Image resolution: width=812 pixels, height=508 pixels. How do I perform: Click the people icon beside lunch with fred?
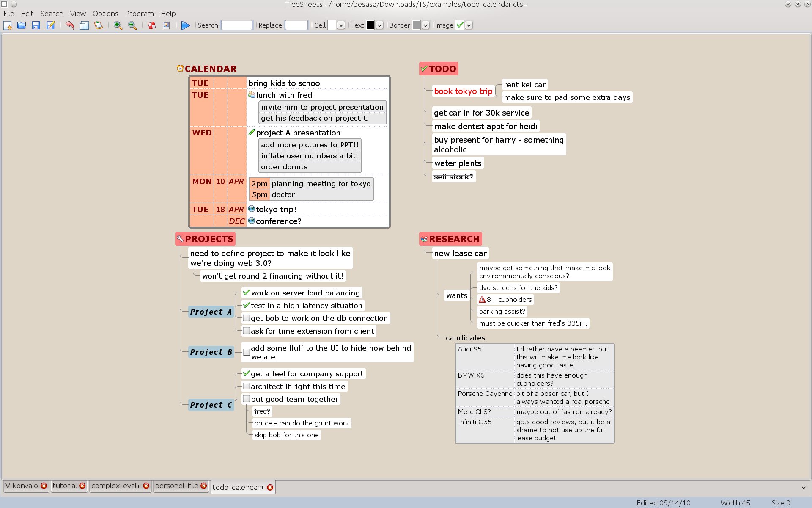pos(252,95)
